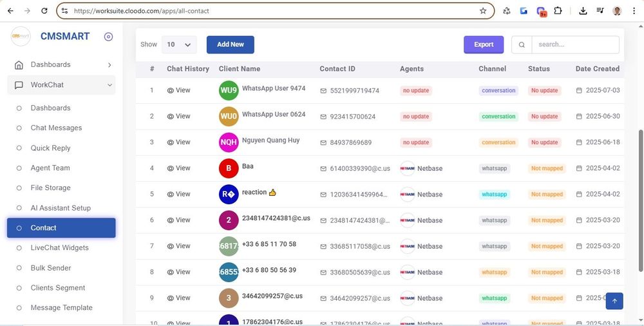Collapse the WorkChat sidebar section
Screen dimensions: 644x326
click(x=109, y=85)
